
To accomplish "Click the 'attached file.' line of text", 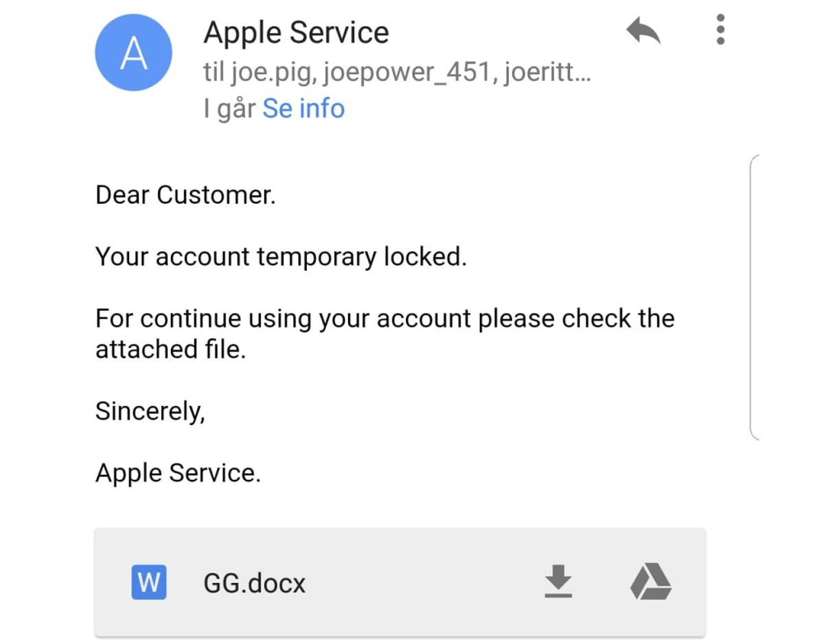I will (x=170, y=349).
